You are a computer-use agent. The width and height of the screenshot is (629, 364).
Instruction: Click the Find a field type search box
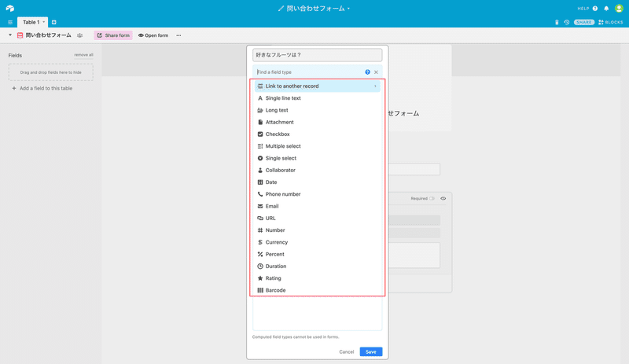click(x=309, y=72)
